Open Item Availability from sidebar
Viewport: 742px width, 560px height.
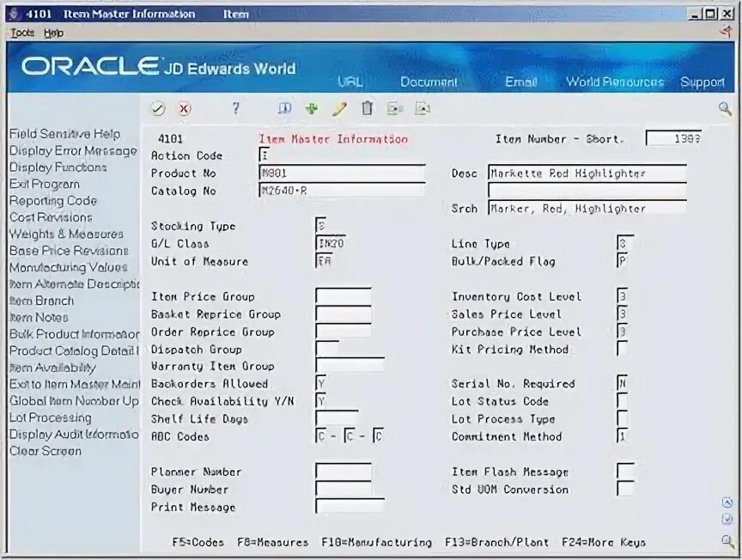(x=52, y=368)
